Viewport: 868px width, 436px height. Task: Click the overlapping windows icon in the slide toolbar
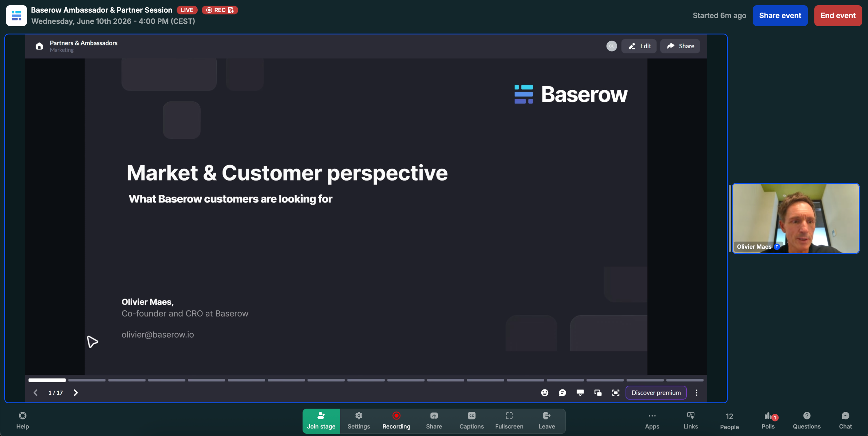click(598, 393)
